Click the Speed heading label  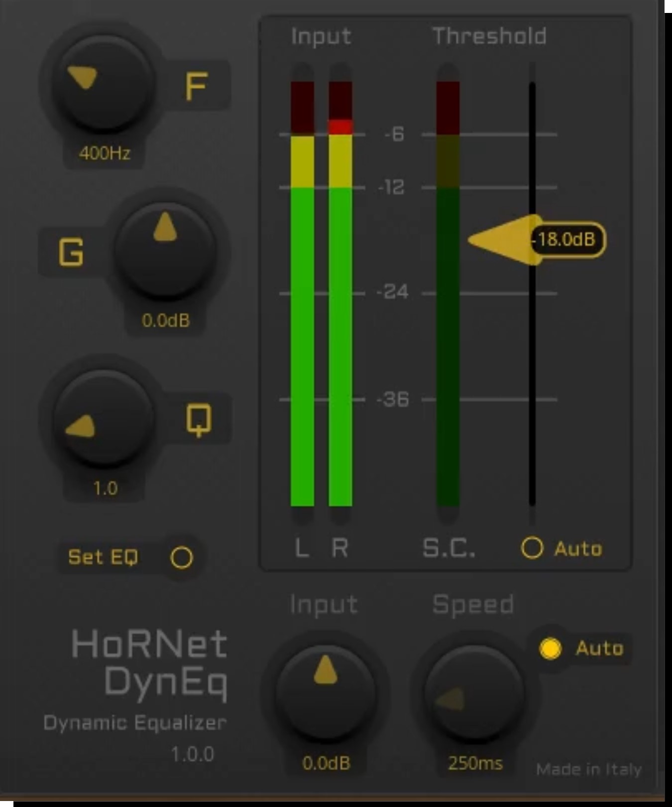[473, 605]
